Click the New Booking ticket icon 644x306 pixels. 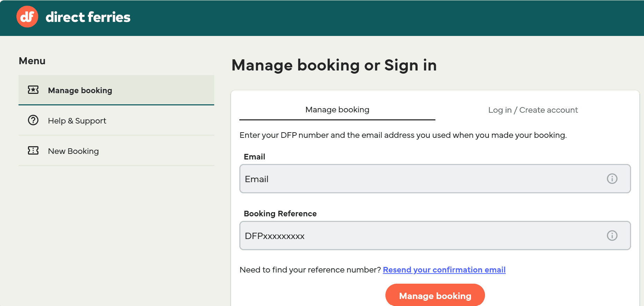pyautogui.click(x=33, y=150)
